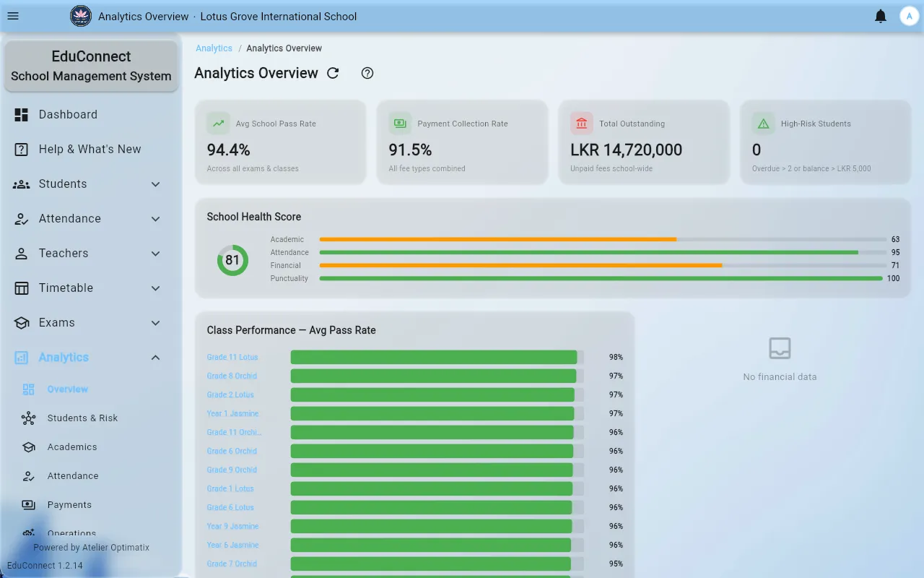The image size is (924, 578).
Task: Click the Academic health score bar
Action: pyautogui.click(x=603, y=239)
